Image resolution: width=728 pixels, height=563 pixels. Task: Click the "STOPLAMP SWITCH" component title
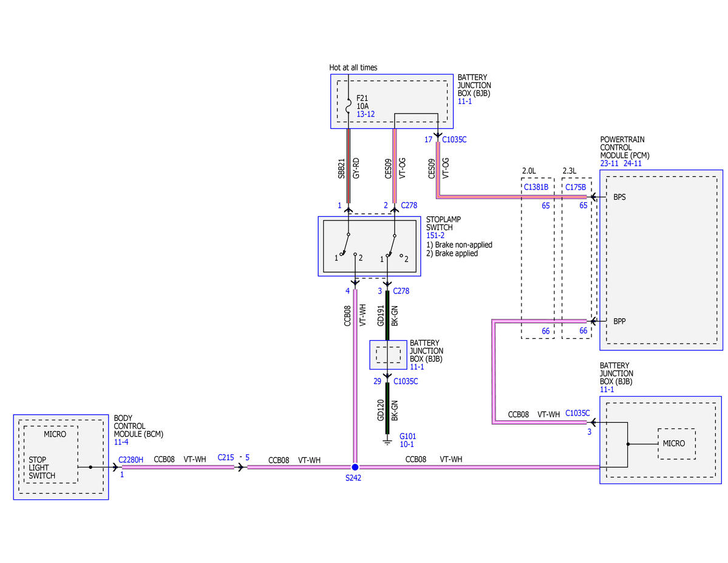click(443, 223)
